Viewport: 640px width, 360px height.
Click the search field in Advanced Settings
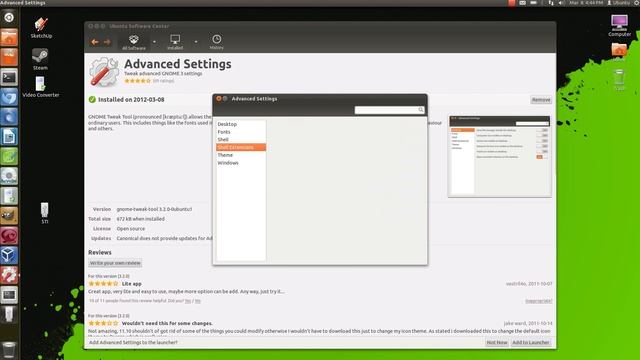[389, 110]
